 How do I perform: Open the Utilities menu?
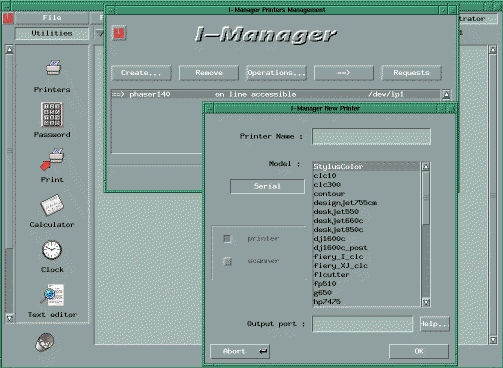coord(52,33)
